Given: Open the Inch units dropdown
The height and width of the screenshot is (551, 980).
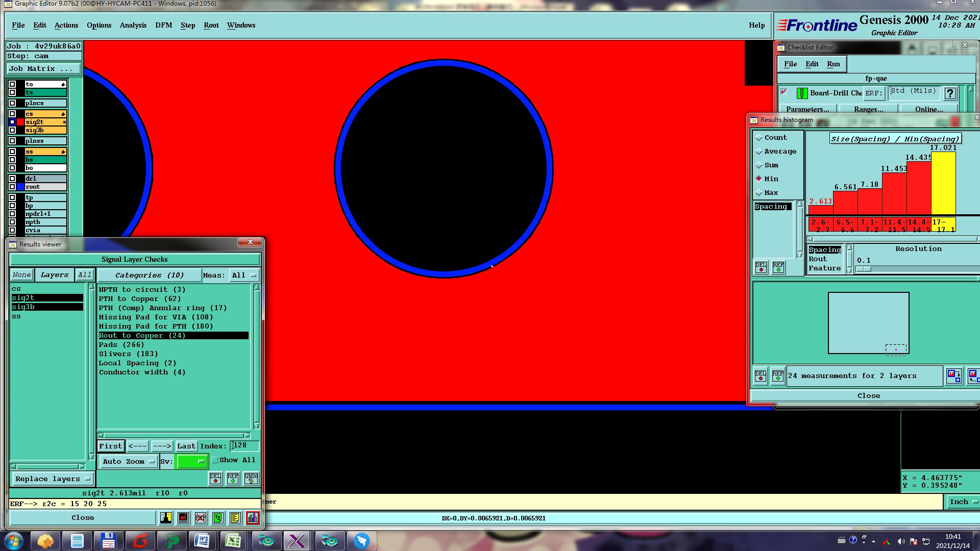Looking at the screenshot, I should tap(962, 502).
